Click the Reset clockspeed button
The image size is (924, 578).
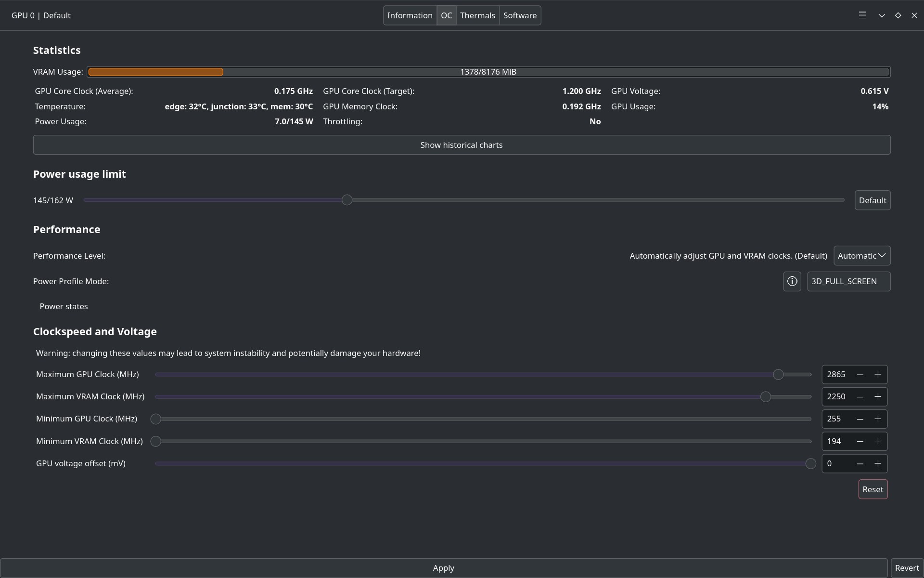[873, 489]
